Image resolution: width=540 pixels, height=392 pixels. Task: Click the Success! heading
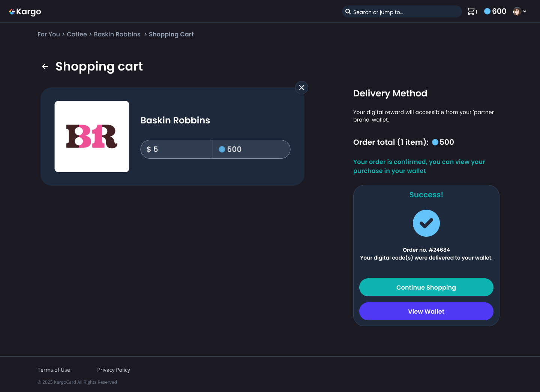pyautogui.click(x=426, y=195)
